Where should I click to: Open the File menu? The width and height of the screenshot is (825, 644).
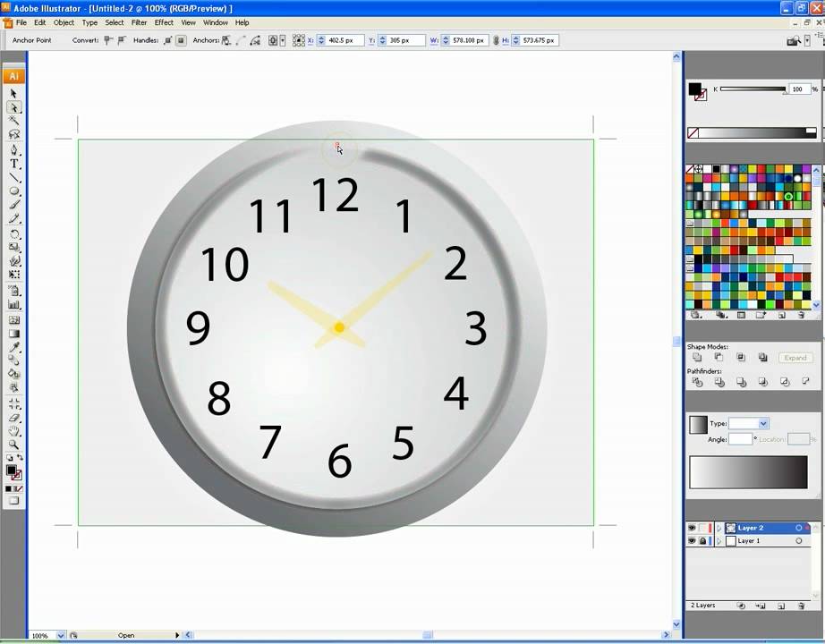point(21,22)
